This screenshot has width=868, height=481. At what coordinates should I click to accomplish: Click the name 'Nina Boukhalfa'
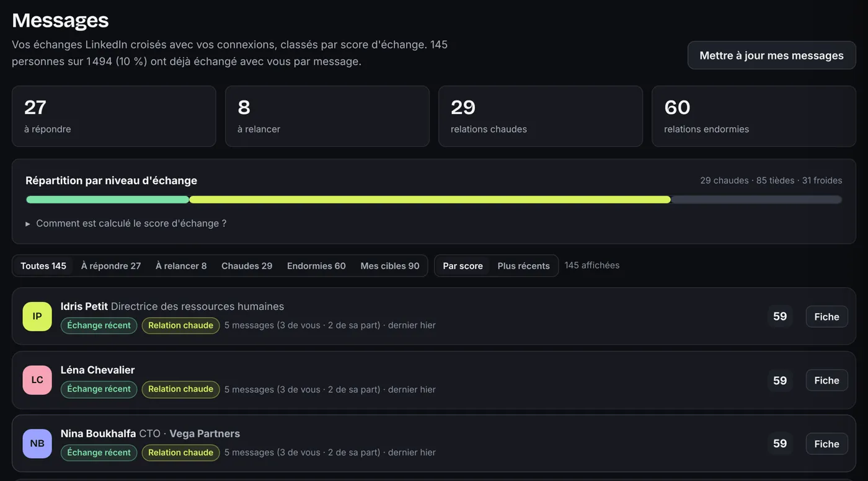pos(98,433)
